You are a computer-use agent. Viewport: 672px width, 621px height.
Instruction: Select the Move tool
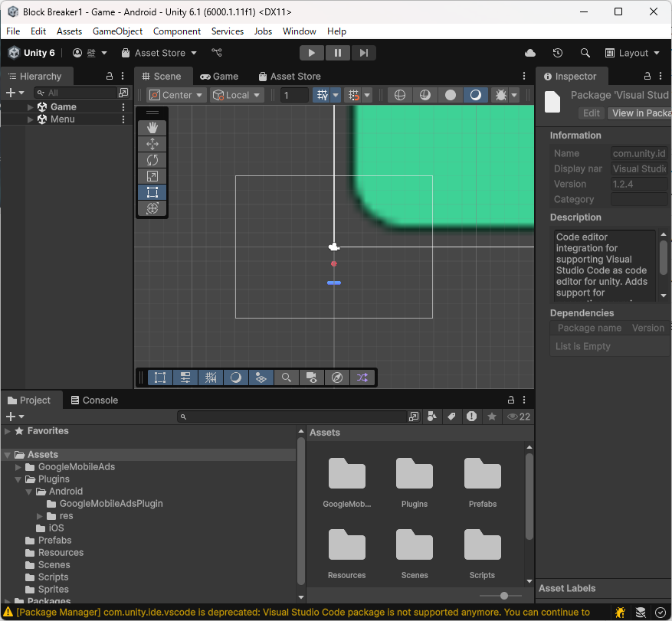152,144
